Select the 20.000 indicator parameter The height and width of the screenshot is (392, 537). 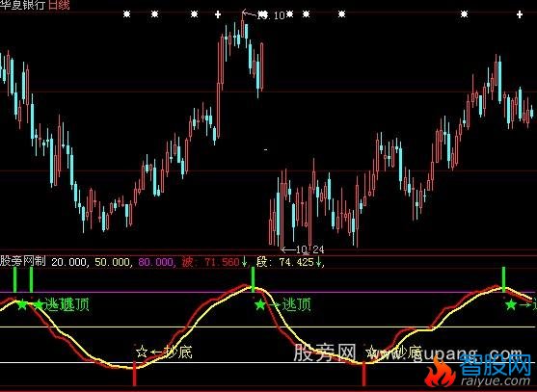coord(69,262)
